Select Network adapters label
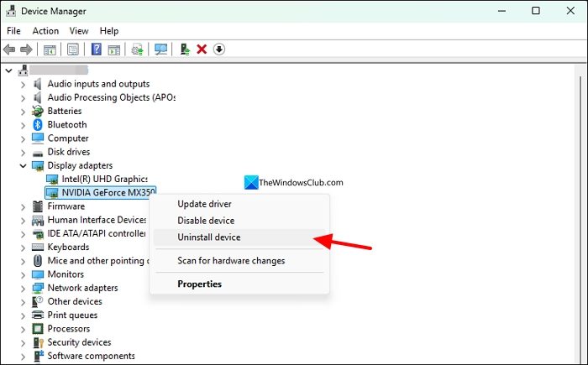 82,288
